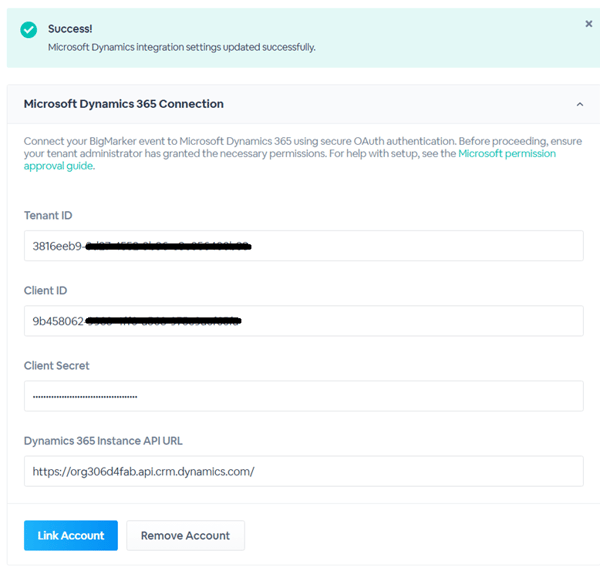Focus the Client ID input field
This screenshot has height=574, width=600.
[x=400, y=321]
